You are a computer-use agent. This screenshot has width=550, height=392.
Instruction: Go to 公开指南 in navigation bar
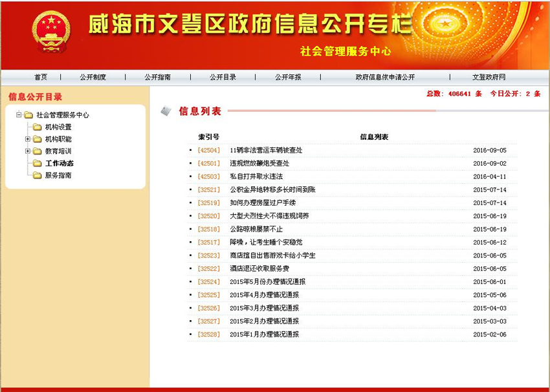pyautogui.click(x=157, y=77)
